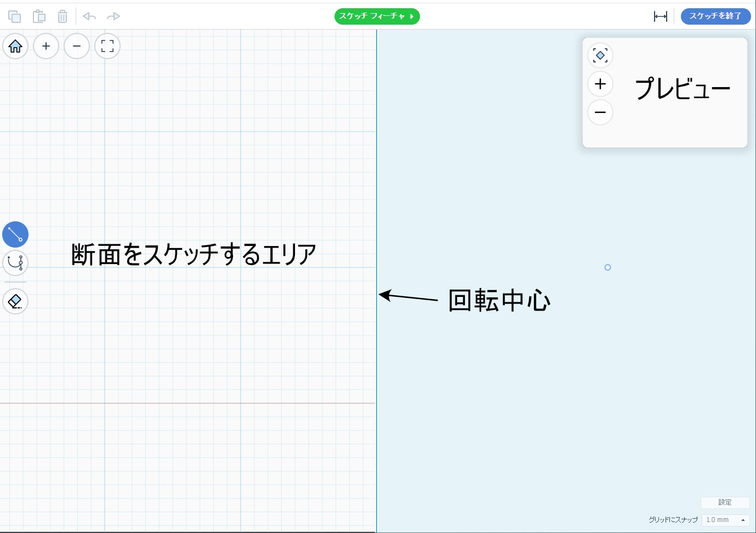The width and height of the screenshot is (756, 533).
Task: Undo the last sketch action
Action: pos(89,16)
